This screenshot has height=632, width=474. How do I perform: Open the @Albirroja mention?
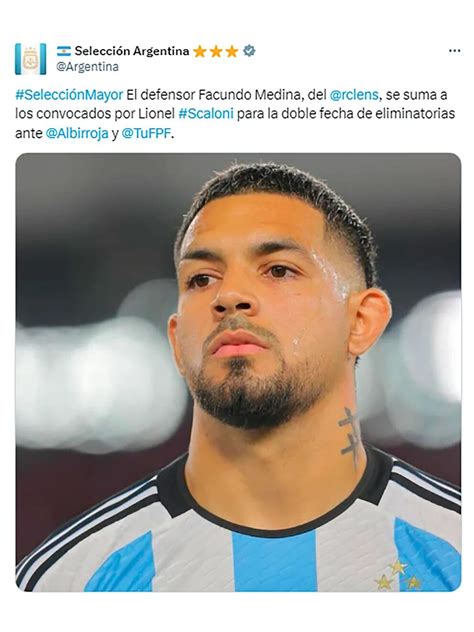[x=77, y=133]
